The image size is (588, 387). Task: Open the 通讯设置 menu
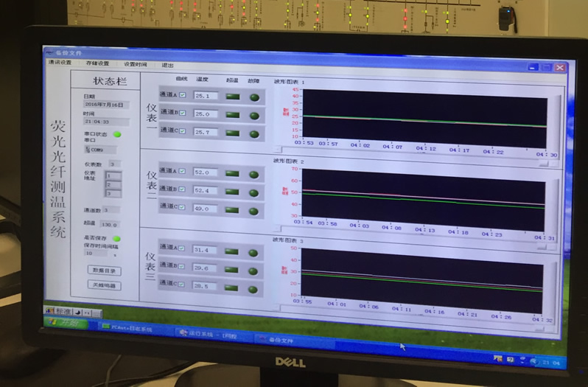[60, 63]
